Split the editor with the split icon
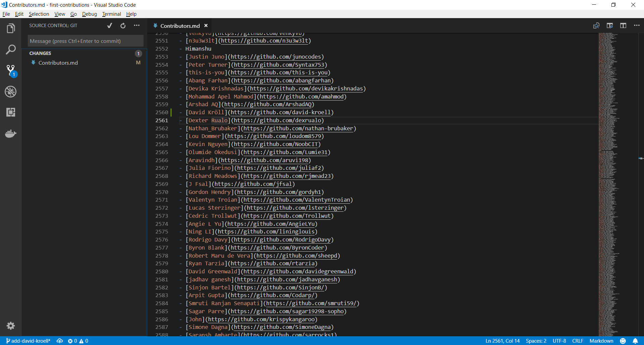 point(623,25)
